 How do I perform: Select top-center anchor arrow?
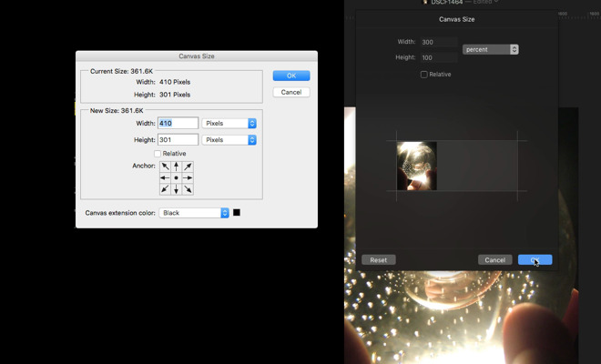point(177,167)
